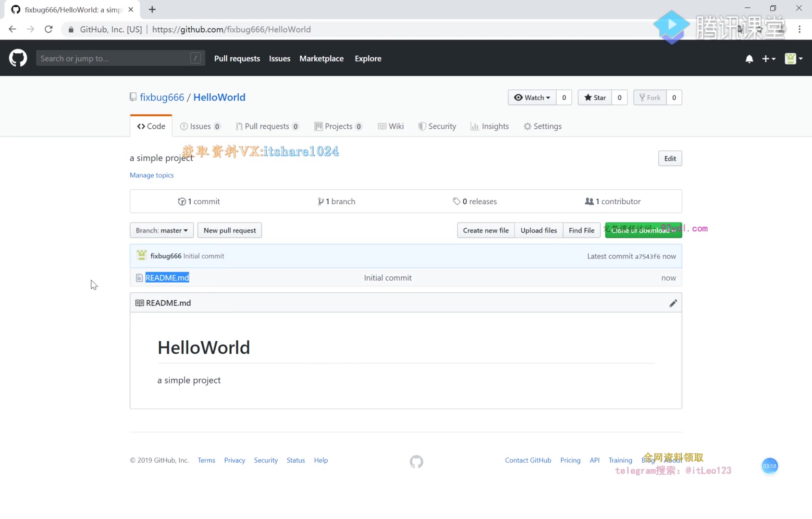The width and height of the screenshot is (812, 519).
Task: Switch to the Code tab
Action: pos(151,126)
